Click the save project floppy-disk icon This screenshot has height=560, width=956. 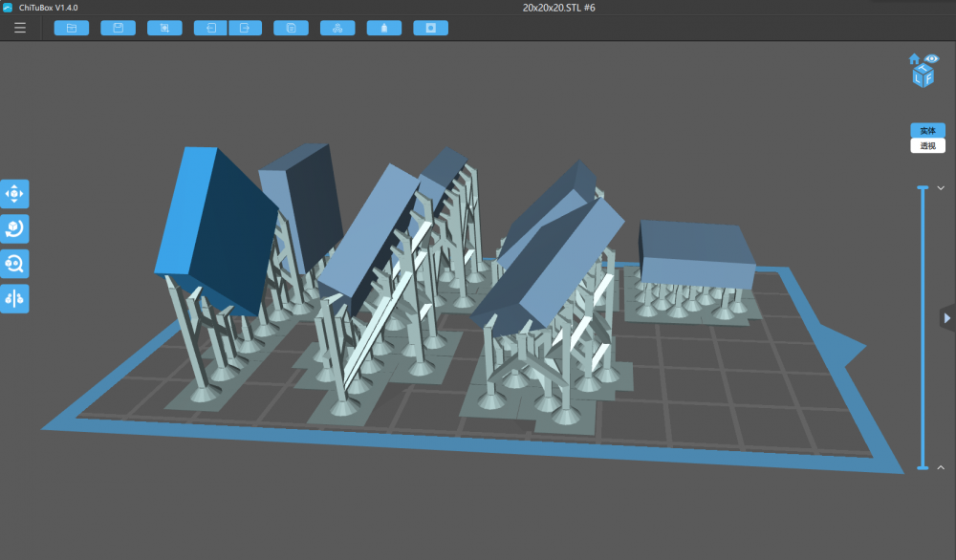(119, 28)
